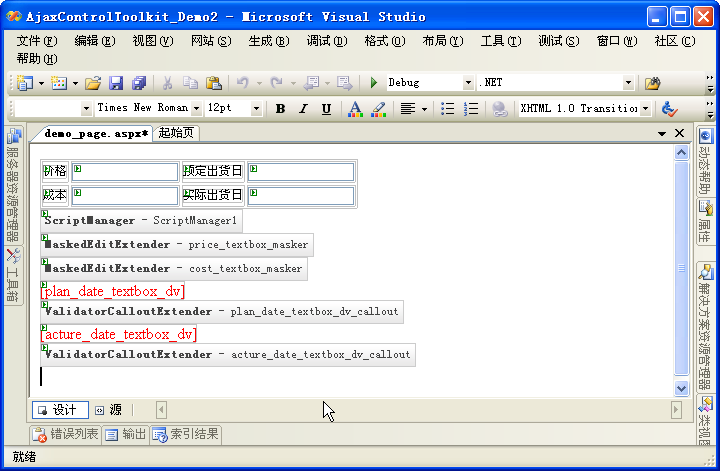720x471 pixels.
Task: Toggle the numbered list icon
Action: tap(471, 109)
